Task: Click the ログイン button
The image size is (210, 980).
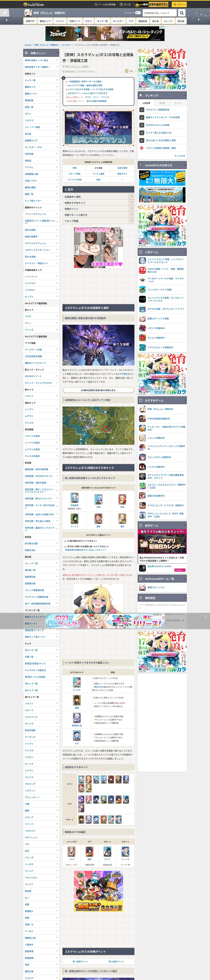Action: pos(179,4)
